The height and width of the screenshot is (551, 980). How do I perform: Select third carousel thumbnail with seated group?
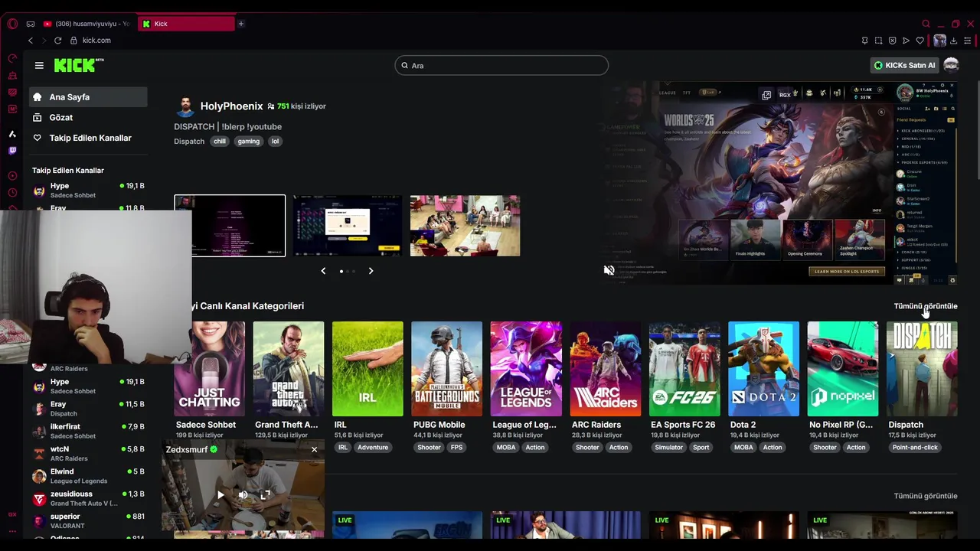(x=465, y=226)
